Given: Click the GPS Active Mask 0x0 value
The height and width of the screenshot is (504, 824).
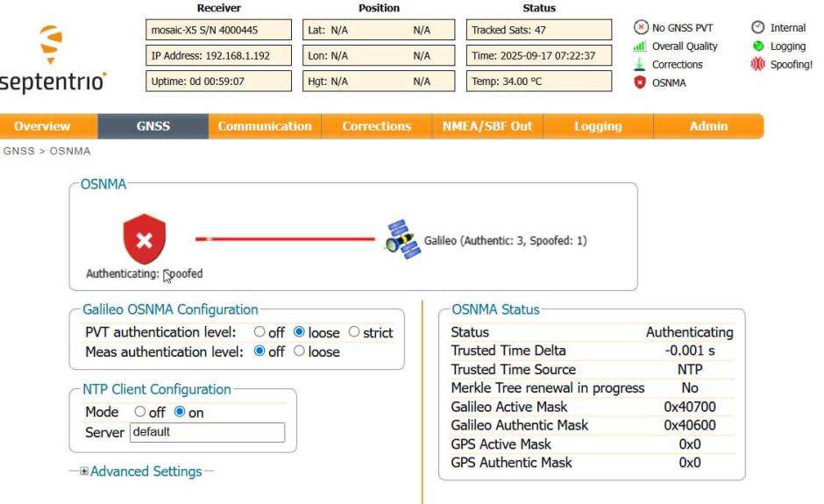Looking at the screenshot, I should (690, 444).
